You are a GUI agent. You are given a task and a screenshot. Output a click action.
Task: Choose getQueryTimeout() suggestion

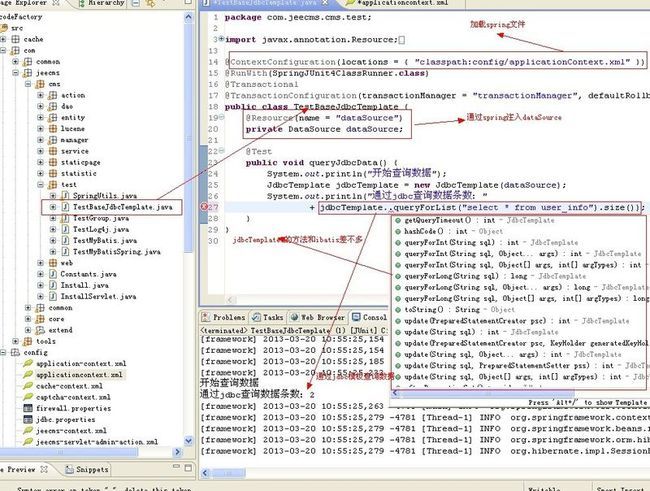tap(474, 220)
